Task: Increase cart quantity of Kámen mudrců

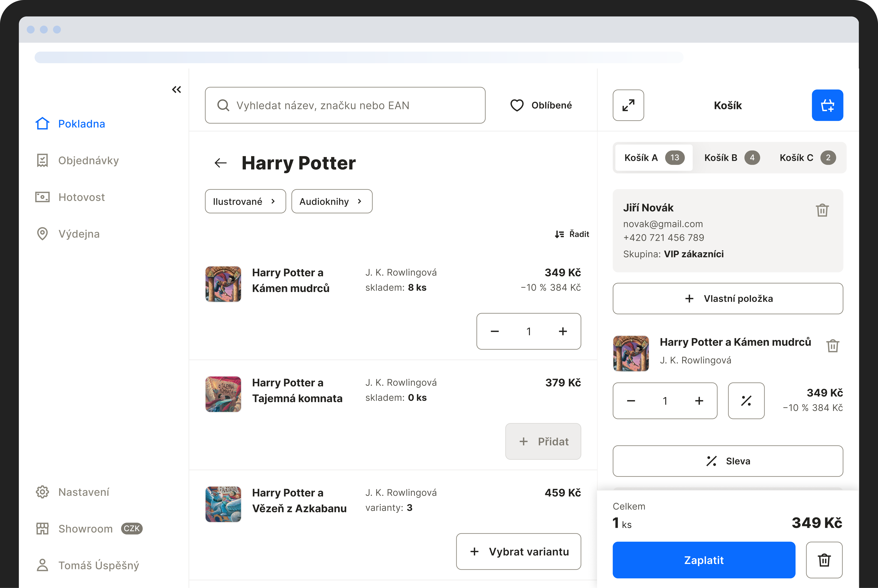Action: pos(699,401)
